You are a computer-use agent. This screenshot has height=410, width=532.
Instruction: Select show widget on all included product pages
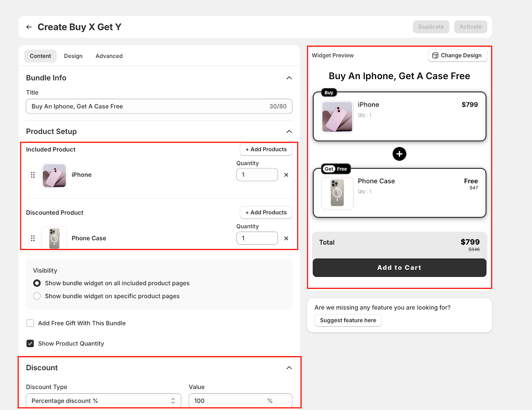37,283
